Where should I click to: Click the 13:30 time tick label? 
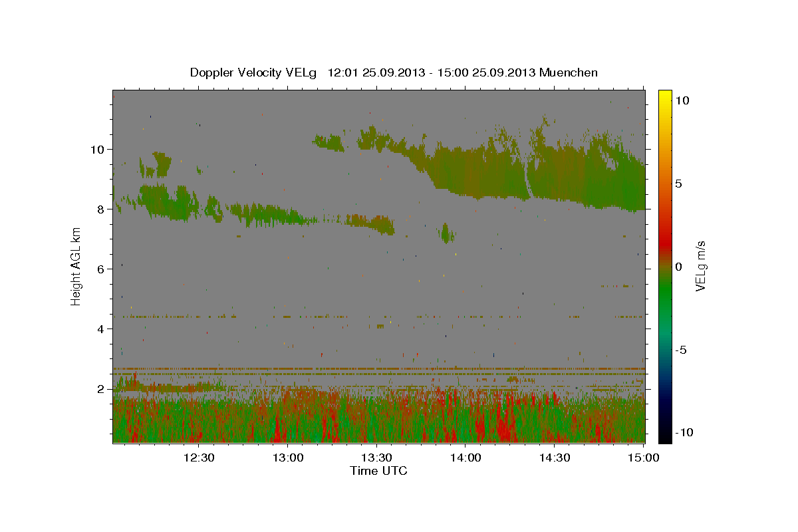click(376, 458)
